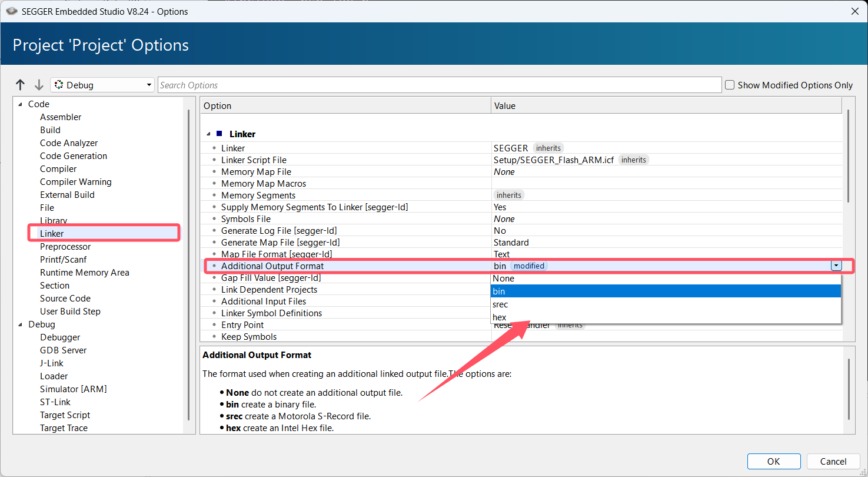The height and width of the screenshot is (477, 868).
Task: Select Target Script category
Action: tap(65, 415)
